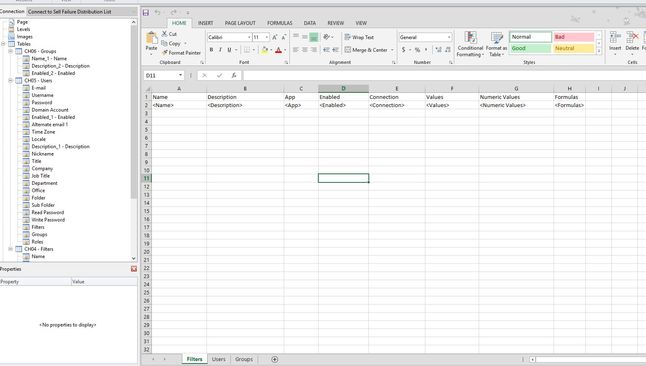Screen dimensions: 646x366
Task: Open the Name Box D11 dropdown arrow
Action: pyautogui.click(x=180, y=75)
